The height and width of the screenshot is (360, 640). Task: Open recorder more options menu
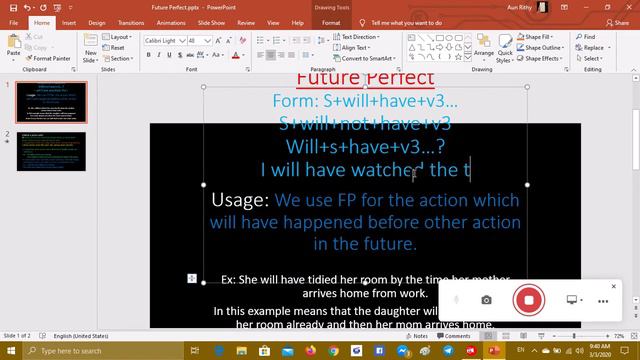point(603,301)
